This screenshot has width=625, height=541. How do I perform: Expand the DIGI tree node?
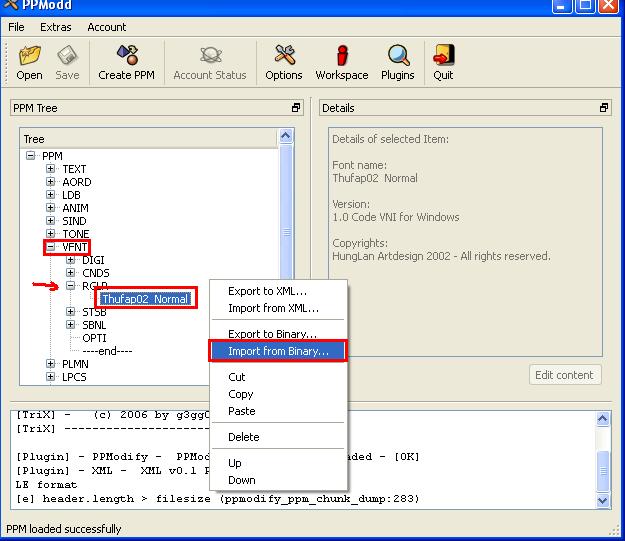71,260
